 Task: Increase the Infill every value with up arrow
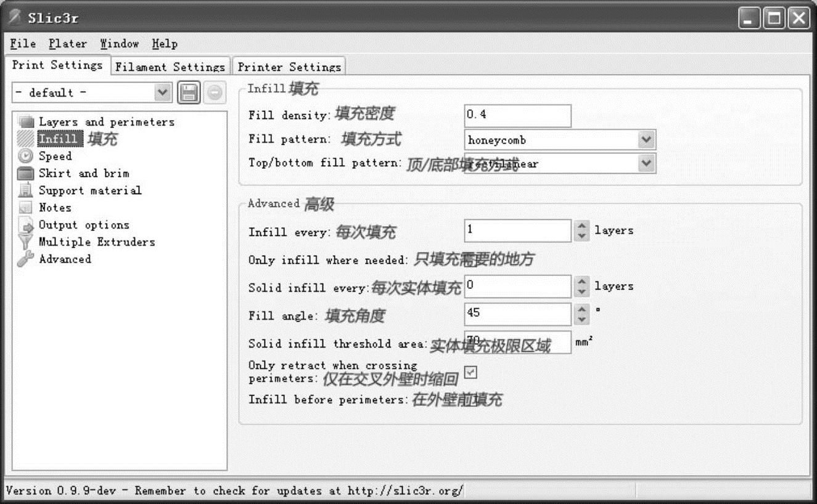click(581, 226)
